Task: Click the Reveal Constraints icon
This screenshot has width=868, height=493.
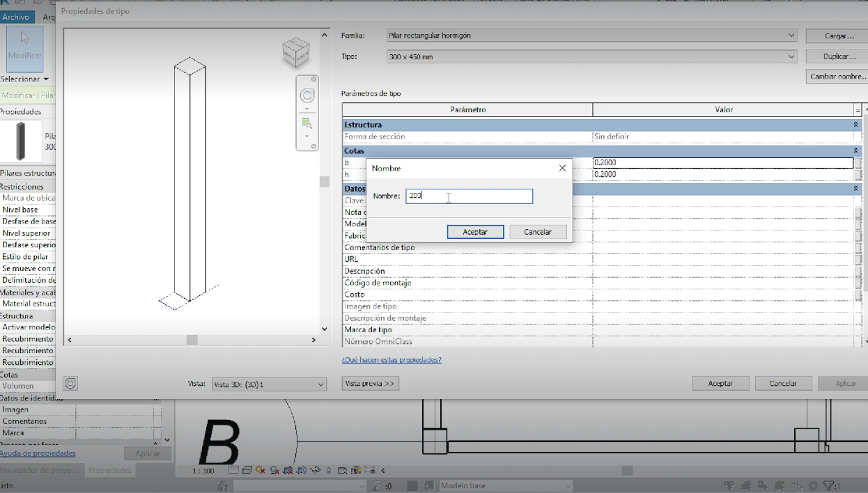Action: (x=369, y=471)
